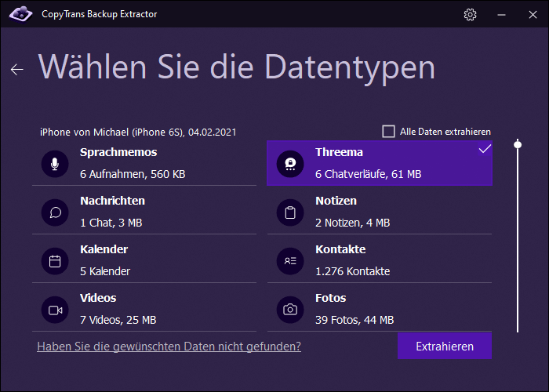This screenshot has width=549, height=392.
Task: Go back using the left arrow
Action: 16,70
